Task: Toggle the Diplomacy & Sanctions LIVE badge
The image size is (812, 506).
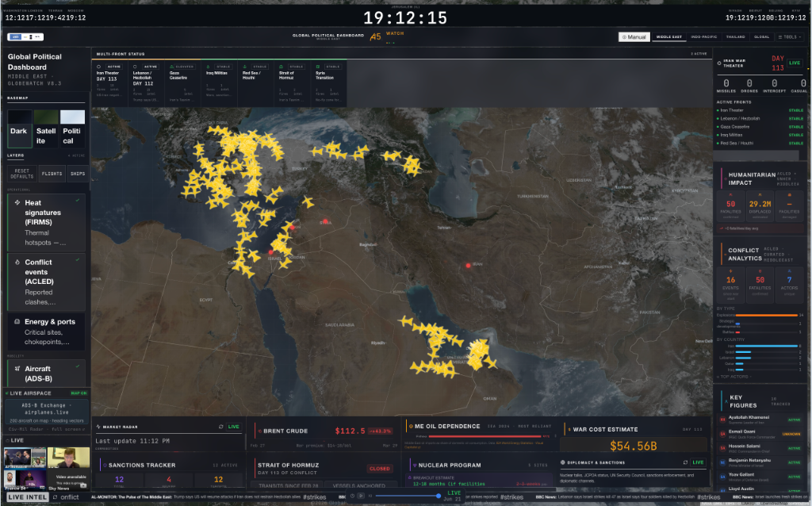Action: 698,462
